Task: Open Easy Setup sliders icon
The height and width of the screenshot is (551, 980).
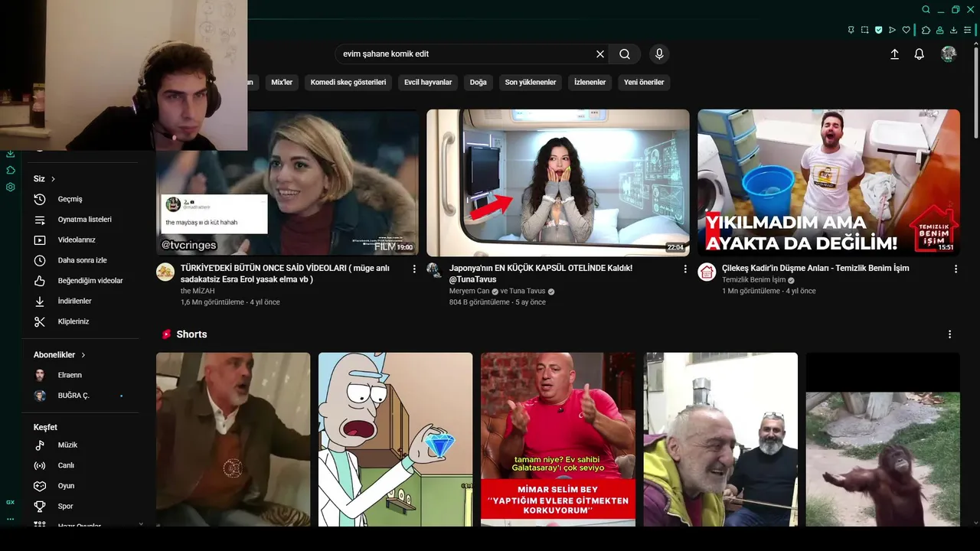Action: click(x=969, y=30)
